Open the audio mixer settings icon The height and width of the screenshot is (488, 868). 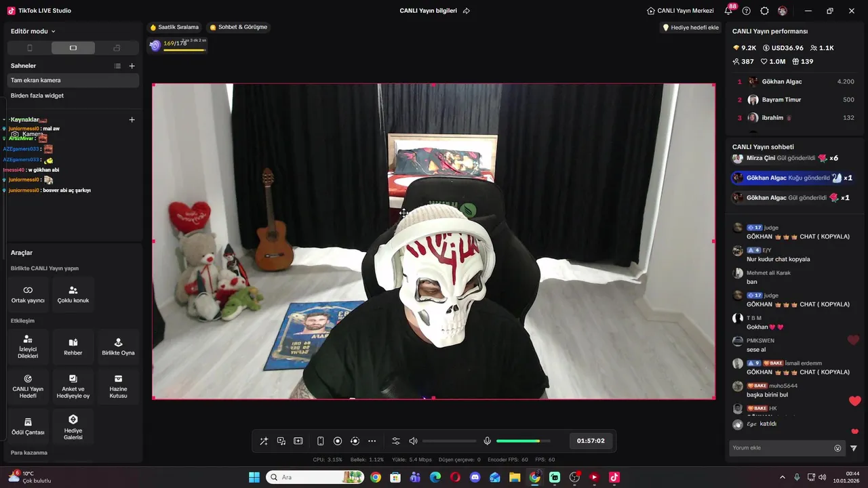point(396,441)
